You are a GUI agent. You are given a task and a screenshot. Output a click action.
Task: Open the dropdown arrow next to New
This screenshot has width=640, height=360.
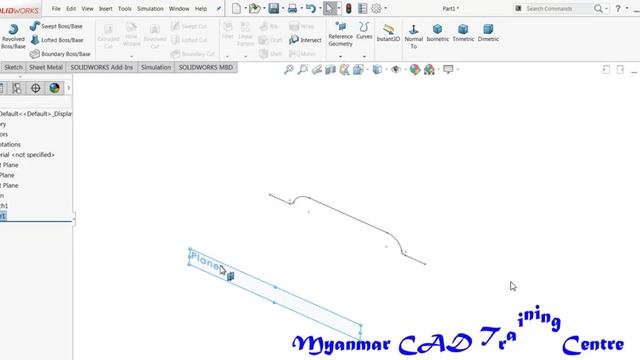(245, 9)
